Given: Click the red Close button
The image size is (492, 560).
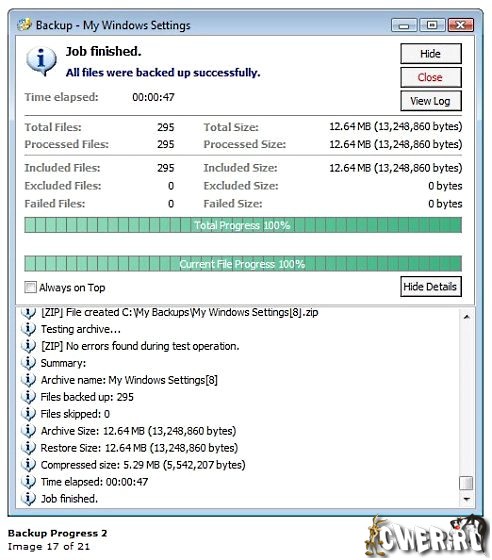Looking at the screenshot, I should (x=431, y=77).
